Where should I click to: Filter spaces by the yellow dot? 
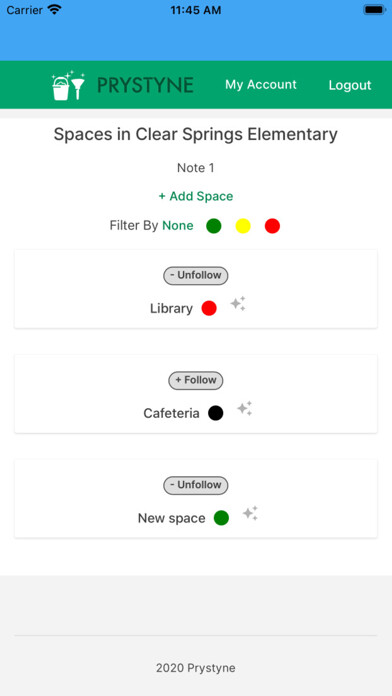click(243, 226)
